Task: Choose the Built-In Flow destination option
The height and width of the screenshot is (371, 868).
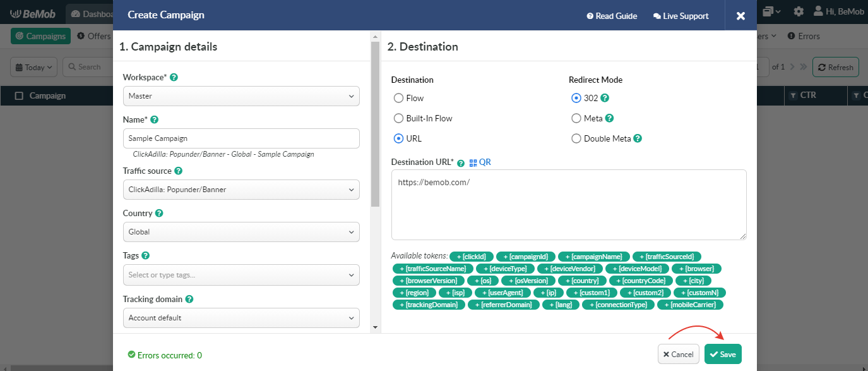Action: pos(398,118)
